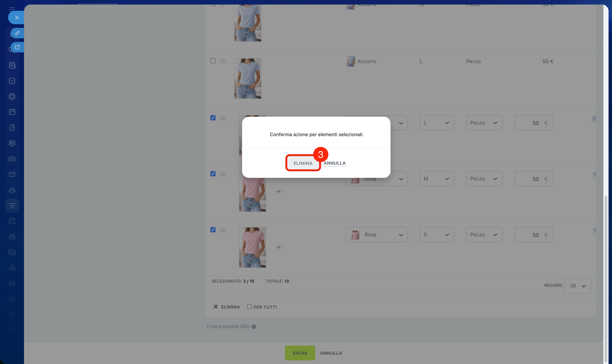Open the calendar icon in sidebar
612x364 pixels.
12,112
